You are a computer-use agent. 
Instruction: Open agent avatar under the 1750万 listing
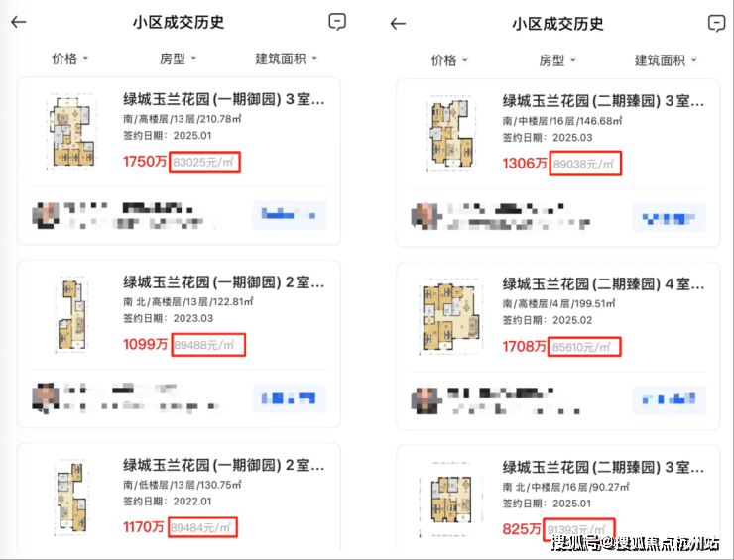(46, 215)
